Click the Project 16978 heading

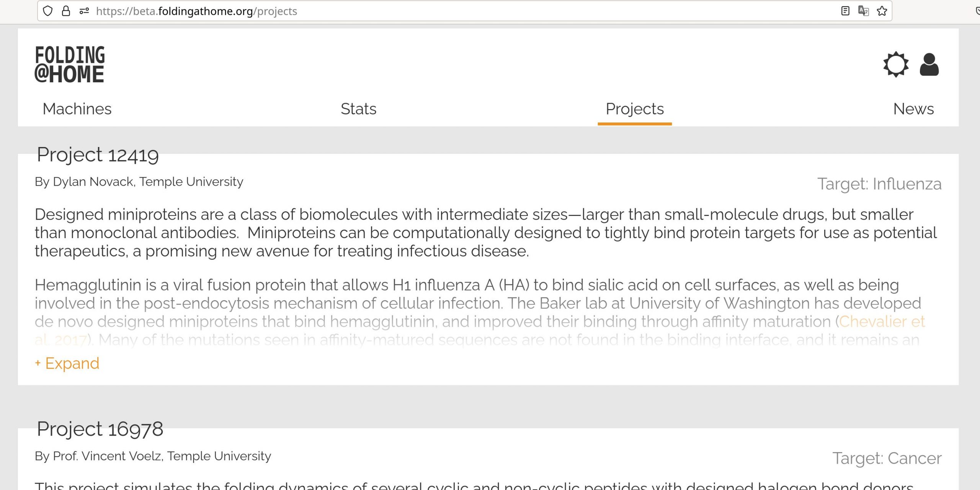(x=100, y=429)
